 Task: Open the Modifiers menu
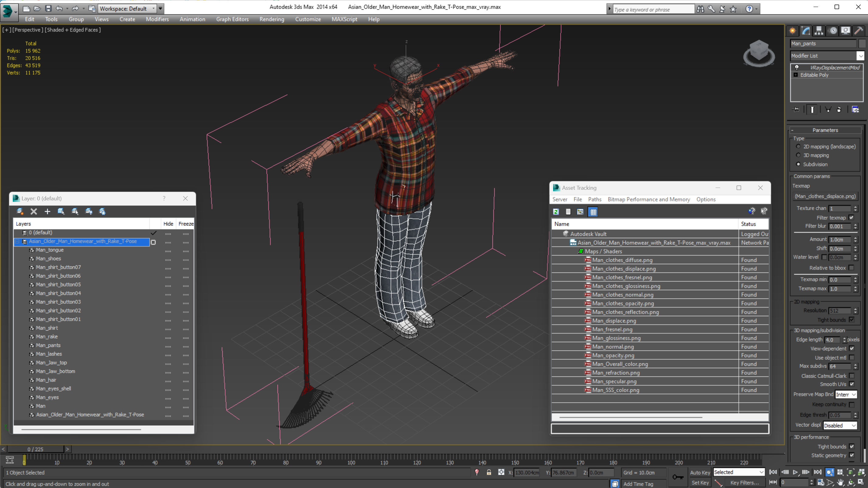coord(157,19)
